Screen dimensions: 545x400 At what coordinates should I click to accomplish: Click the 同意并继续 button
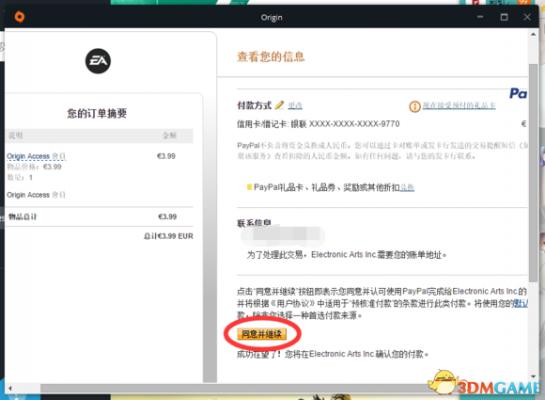(x=262, y=334)
